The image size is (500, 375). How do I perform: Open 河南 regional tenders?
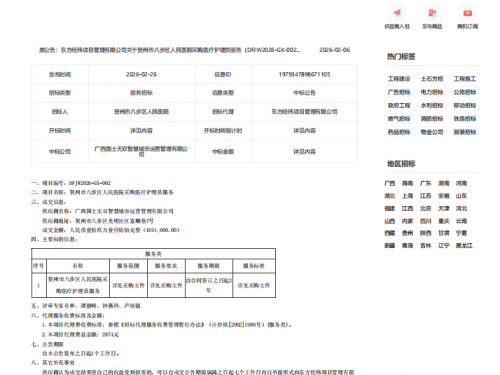click(x=462, y=183)
